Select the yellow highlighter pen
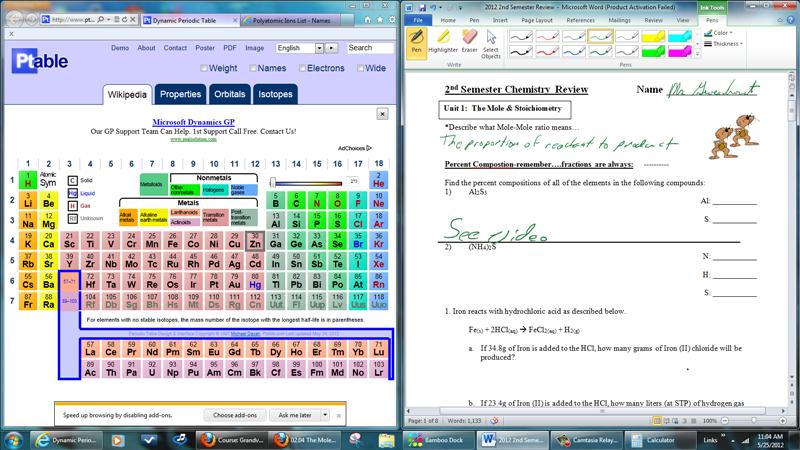 click(x=654, y=37)
